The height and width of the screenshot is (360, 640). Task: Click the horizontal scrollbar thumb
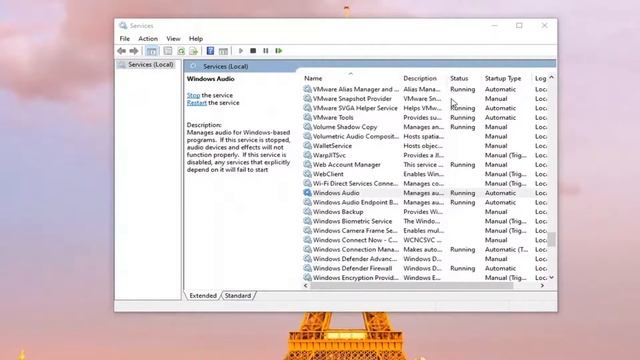(411, 286)
